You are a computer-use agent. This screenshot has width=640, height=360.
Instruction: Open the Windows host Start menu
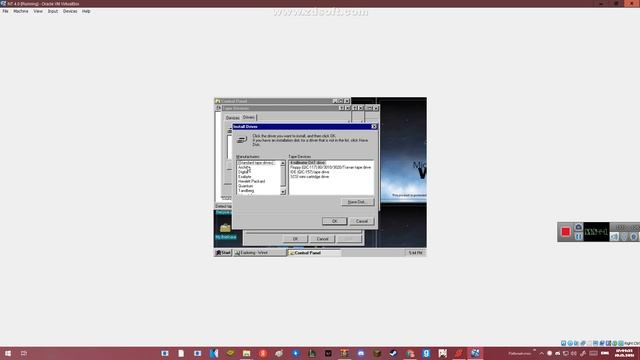(x=8, y=353)
